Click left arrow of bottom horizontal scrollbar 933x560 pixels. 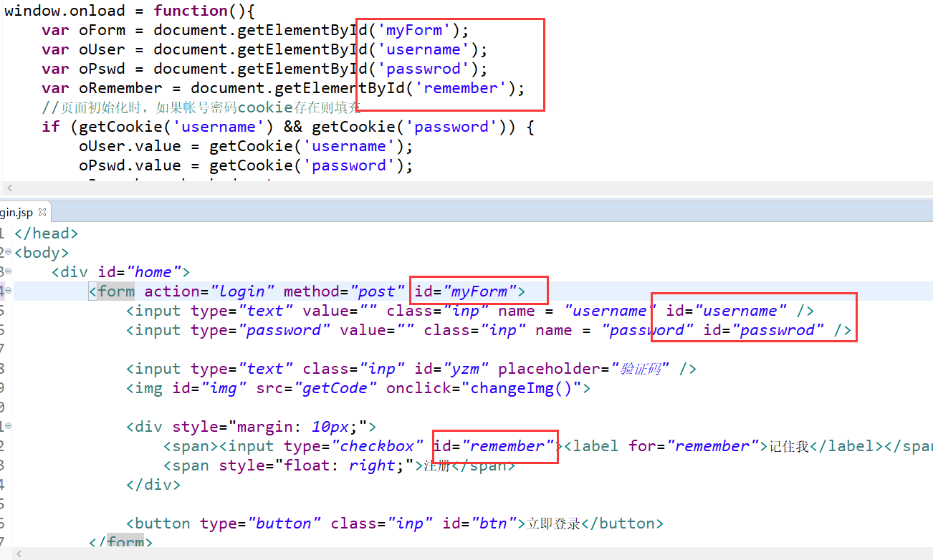pyautogui.click(x=19, y=554)
